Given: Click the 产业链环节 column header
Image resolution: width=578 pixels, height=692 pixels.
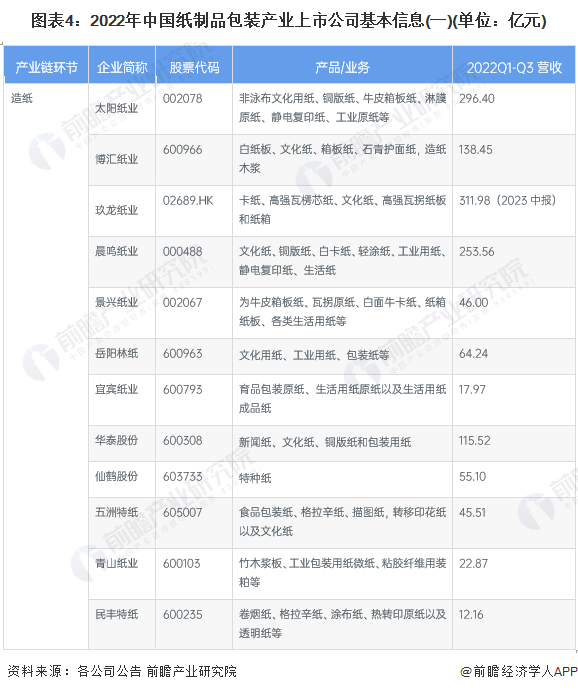Looking at the screenshot, I should (x=46, y=67).
